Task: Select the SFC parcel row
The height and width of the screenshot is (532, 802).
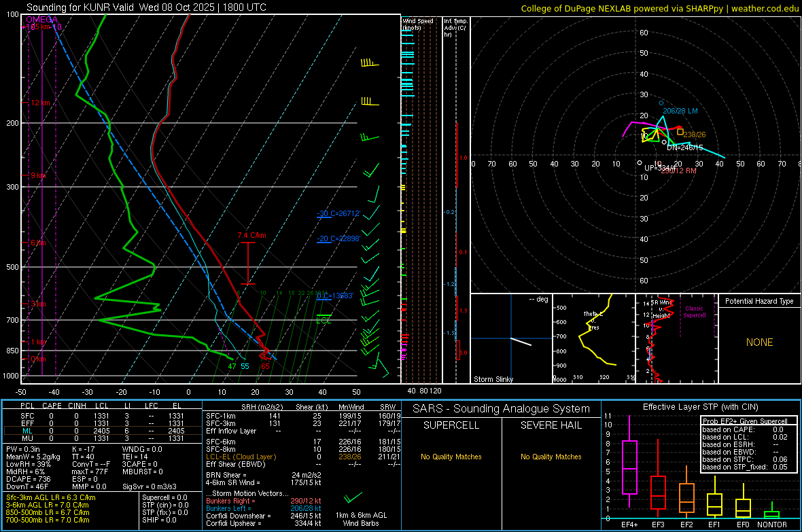Action: click(102, 416)
